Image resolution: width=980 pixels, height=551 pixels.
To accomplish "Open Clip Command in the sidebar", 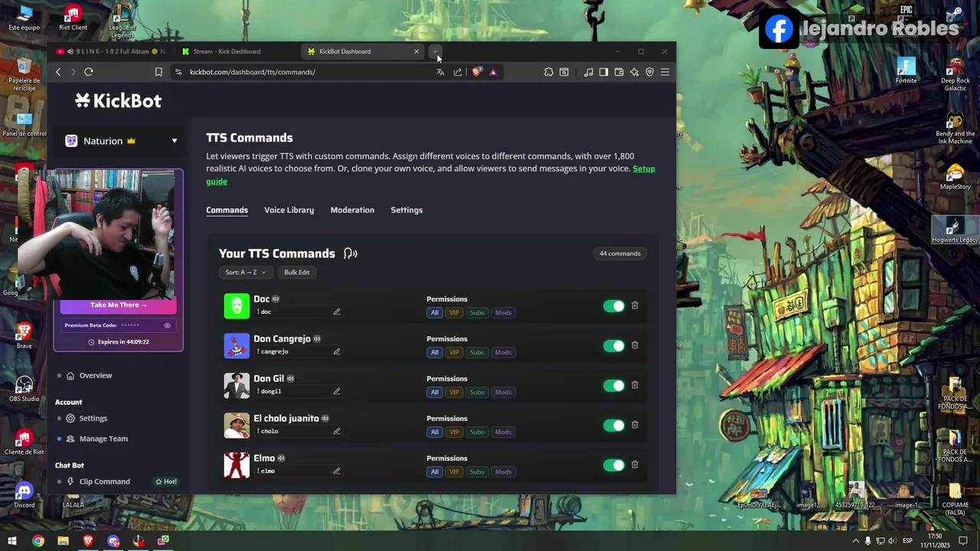I will tap(104, 481).
